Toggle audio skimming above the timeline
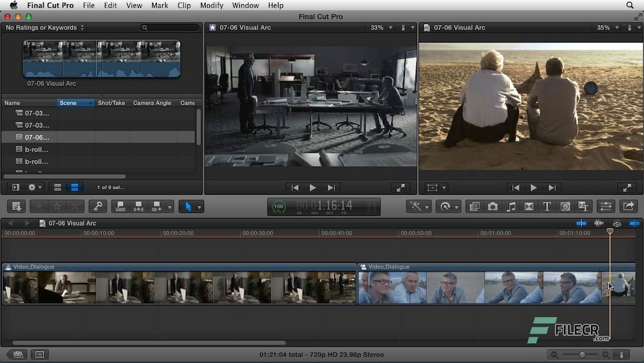Screen dimensions: 644x363 click(599, 223)
